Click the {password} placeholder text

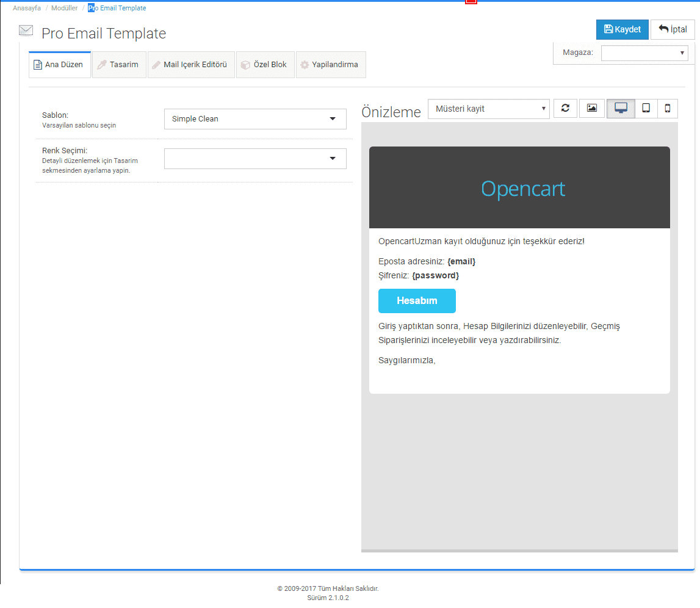coord(435,275)
